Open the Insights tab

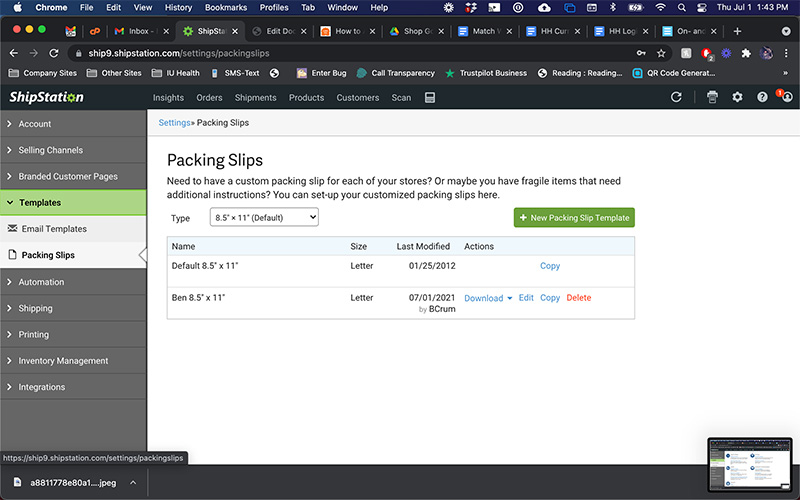tap(168, 97)
